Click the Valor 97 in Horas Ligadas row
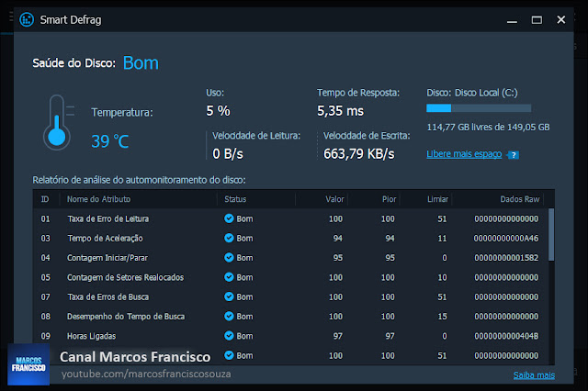 337,336
